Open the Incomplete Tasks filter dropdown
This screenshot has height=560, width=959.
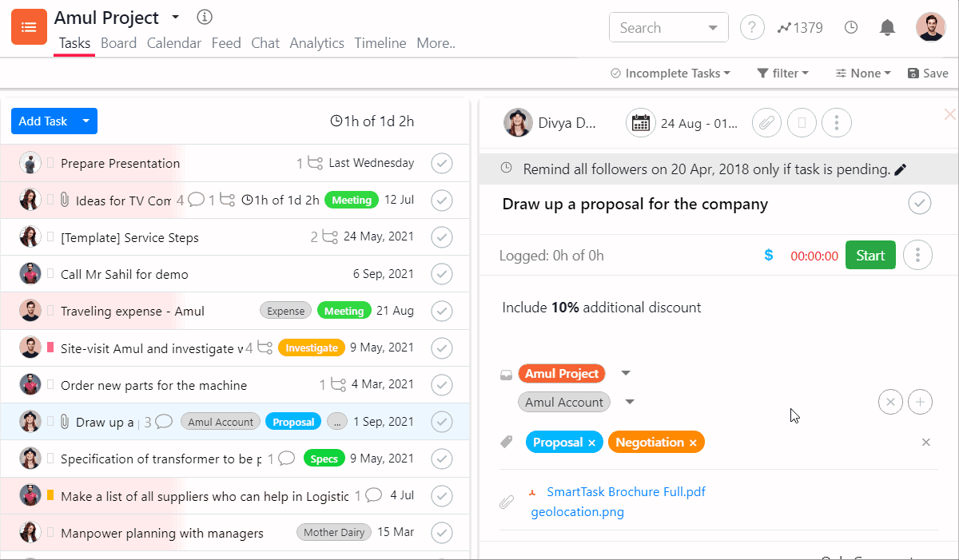click(671, 73)
